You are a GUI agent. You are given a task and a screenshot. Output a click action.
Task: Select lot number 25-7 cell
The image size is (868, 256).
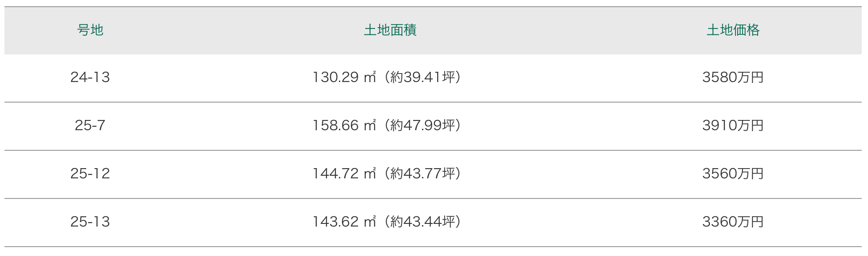tap(90, 126)
